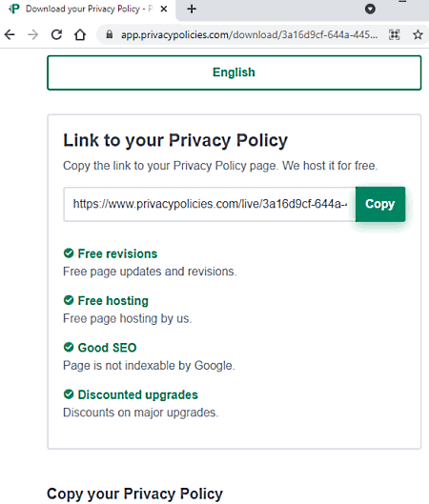
Task: Bookmark this page with the star icon
Action: (x=418, y=34)
